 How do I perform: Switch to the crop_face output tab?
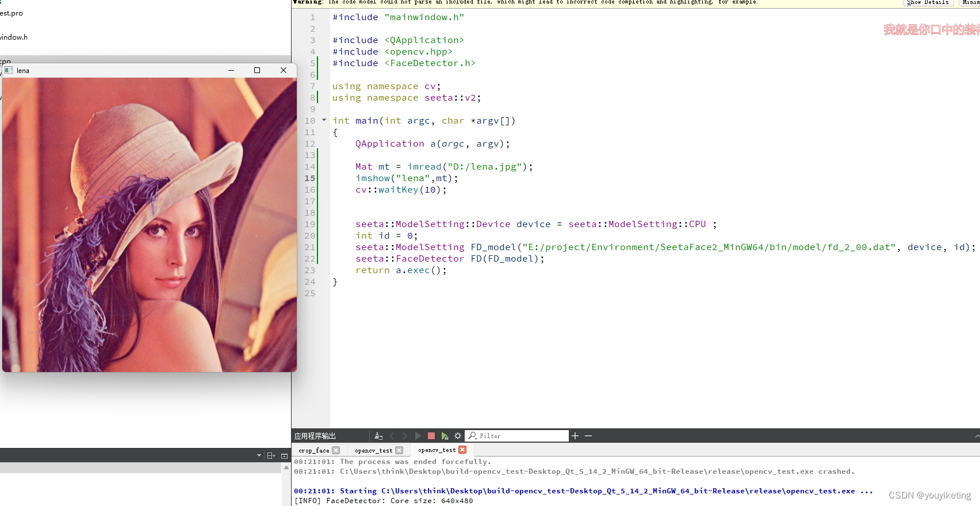pyautogui.click(x=314, y=450)
